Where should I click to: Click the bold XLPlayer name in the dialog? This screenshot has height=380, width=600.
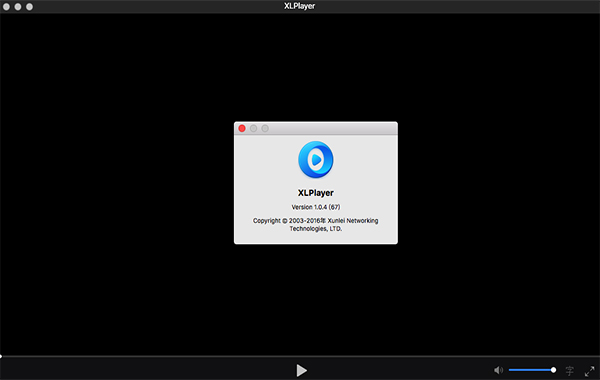click(x=316, y=193)
